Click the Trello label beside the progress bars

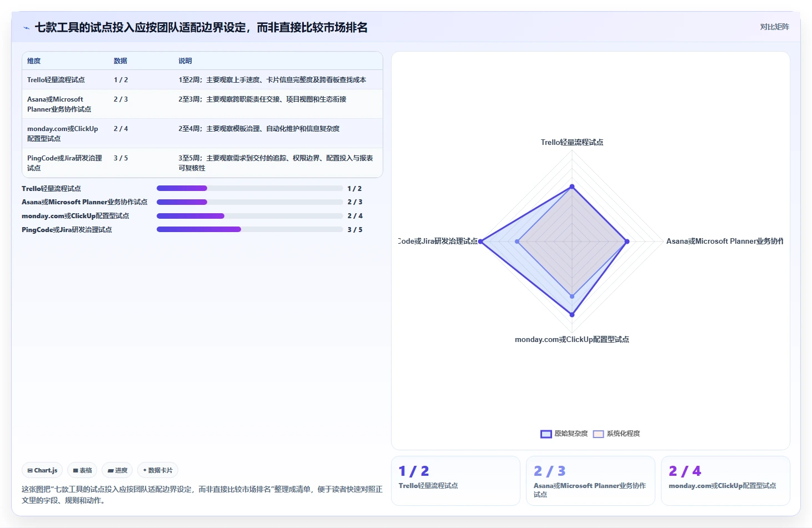coord(51,189)
